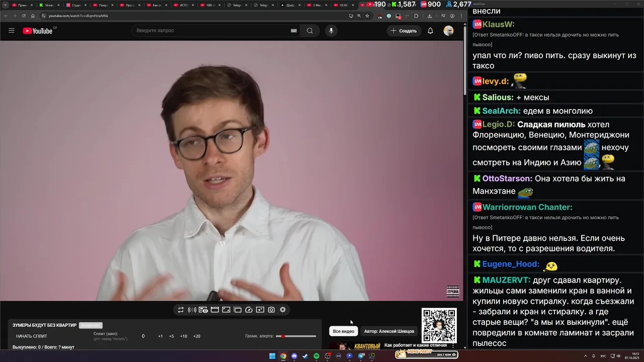The width and height of the screenshot is (644, 362).
Task: Click the picture-in-picture style screen icon
Action: click(226, 310)
